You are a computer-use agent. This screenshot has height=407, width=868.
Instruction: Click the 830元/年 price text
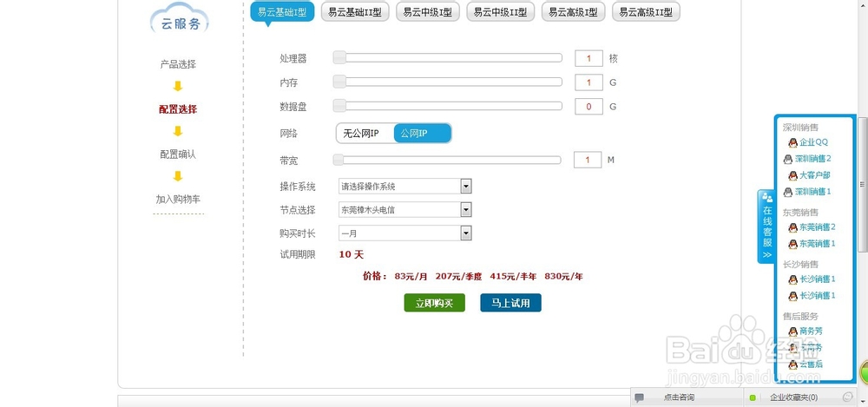click(x=563, y=276)
